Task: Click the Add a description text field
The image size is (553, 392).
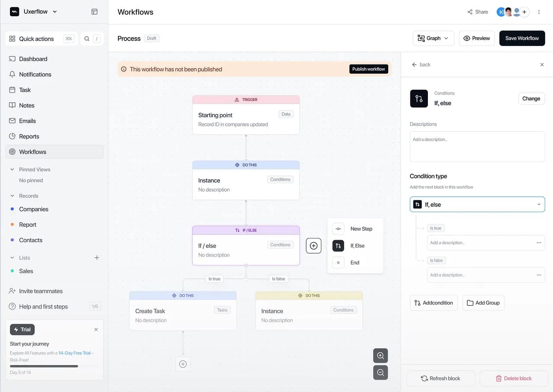Action: coord(477,147)
